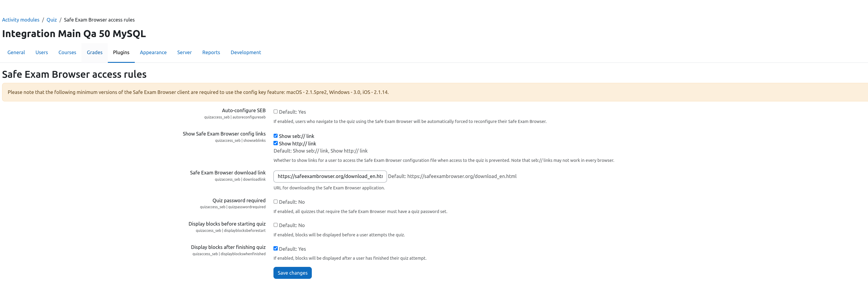The height and width of the screenshot is (295, 868).
Task: Click the minimum versions notice text
Action: click(x=198, y=92)
